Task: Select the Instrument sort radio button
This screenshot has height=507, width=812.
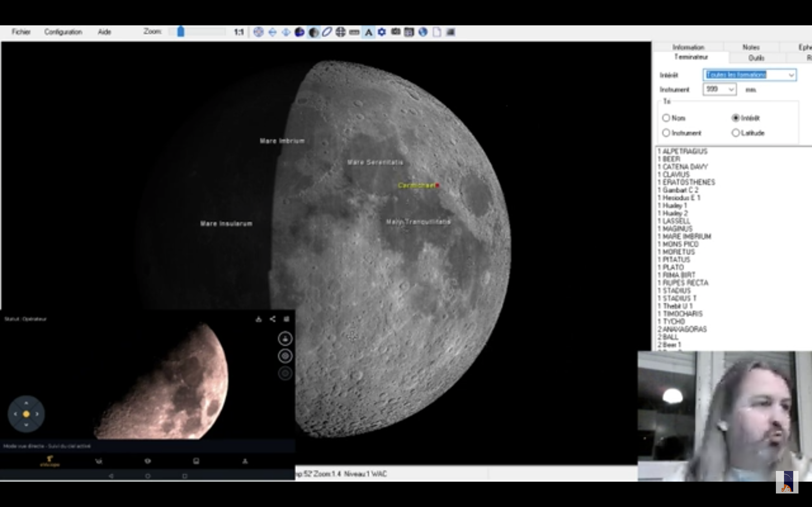Action: [666, 133]
